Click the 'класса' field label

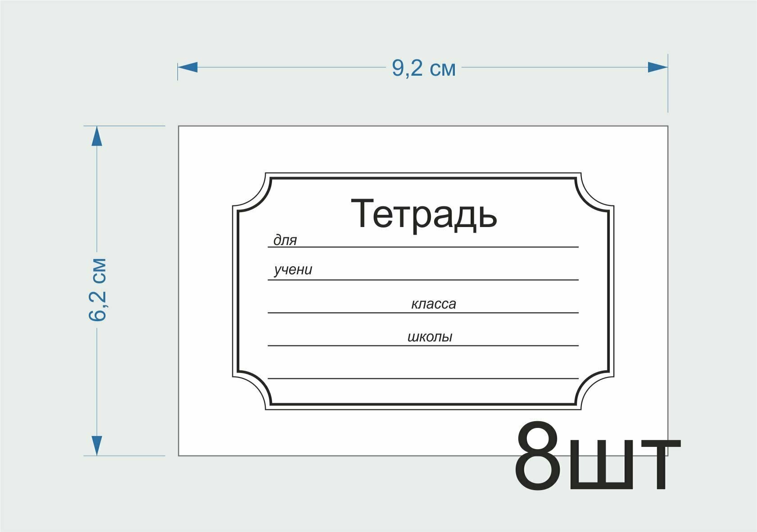[x=433, y=304]
